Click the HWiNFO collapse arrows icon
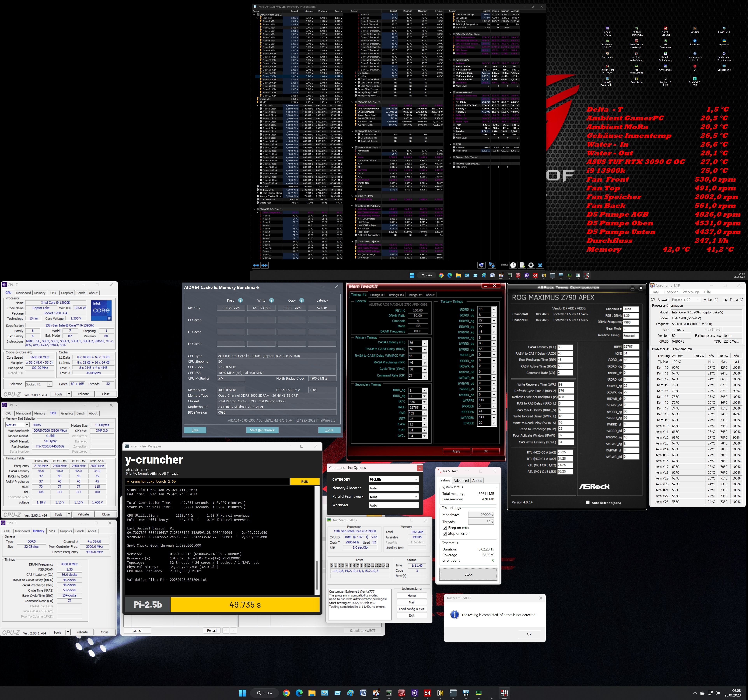Screen dimensions: 748x700 [x=265, y=265]
